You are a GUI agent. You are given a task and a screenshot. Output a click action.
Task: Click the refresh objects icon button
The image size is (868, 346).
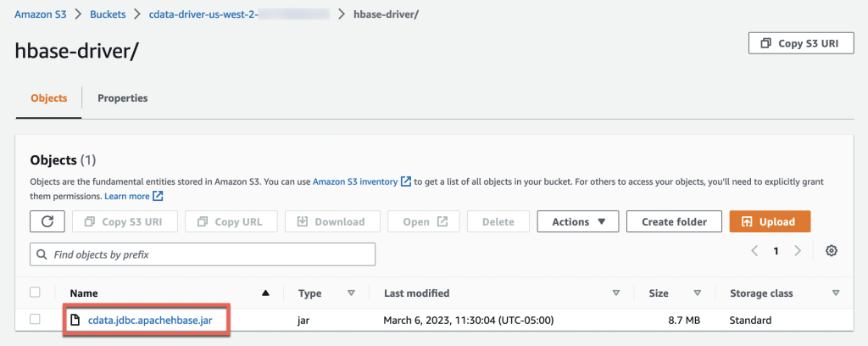(47, 221)
